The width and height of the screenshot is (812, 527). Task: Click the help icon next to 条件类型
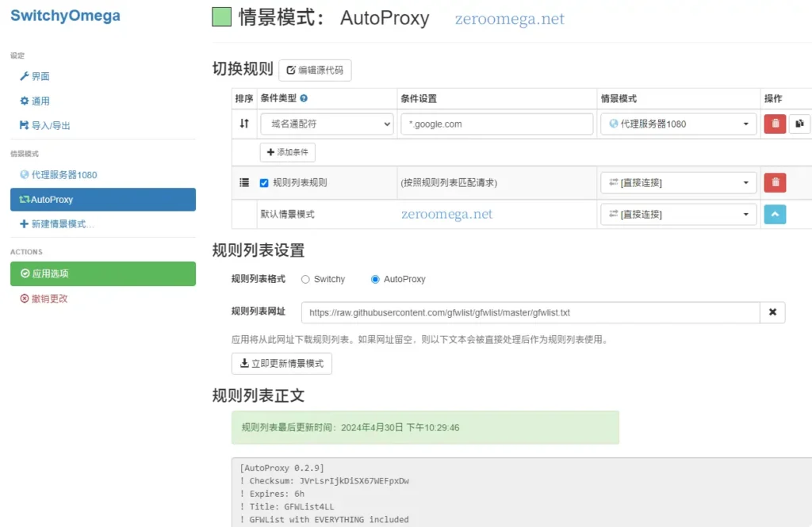tap(304, 99)
